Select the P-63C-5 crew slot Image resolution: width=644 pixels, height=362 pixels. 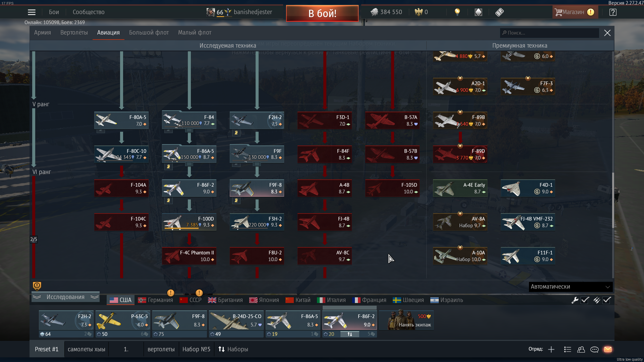point(123,320)
